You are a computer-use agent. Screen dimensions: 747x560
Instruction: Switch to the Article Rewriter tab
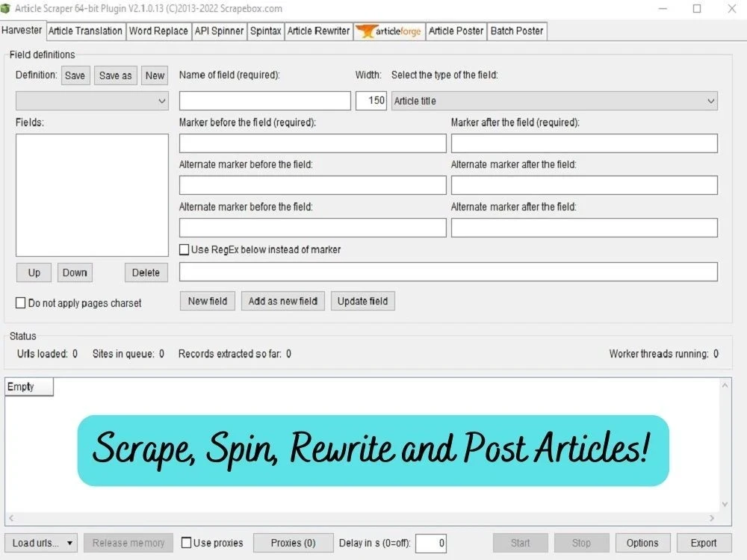(318, 31)
